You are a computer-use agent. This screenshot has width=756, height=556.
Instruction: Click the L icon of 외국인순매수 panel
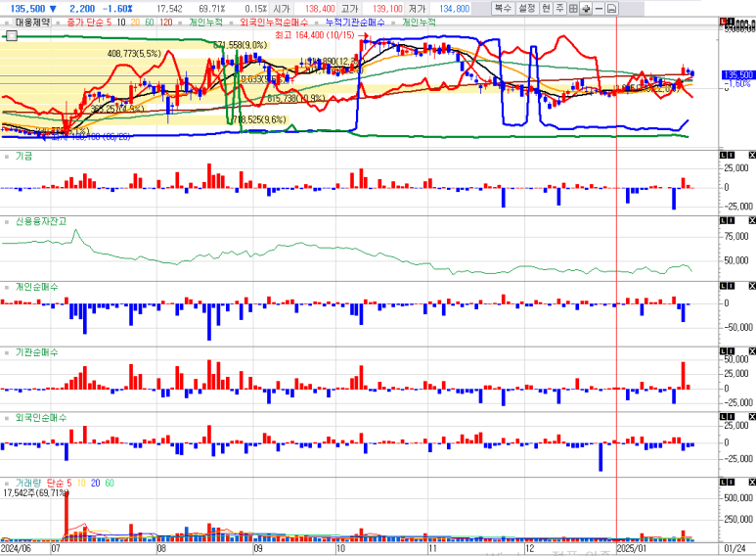point(724,417)
